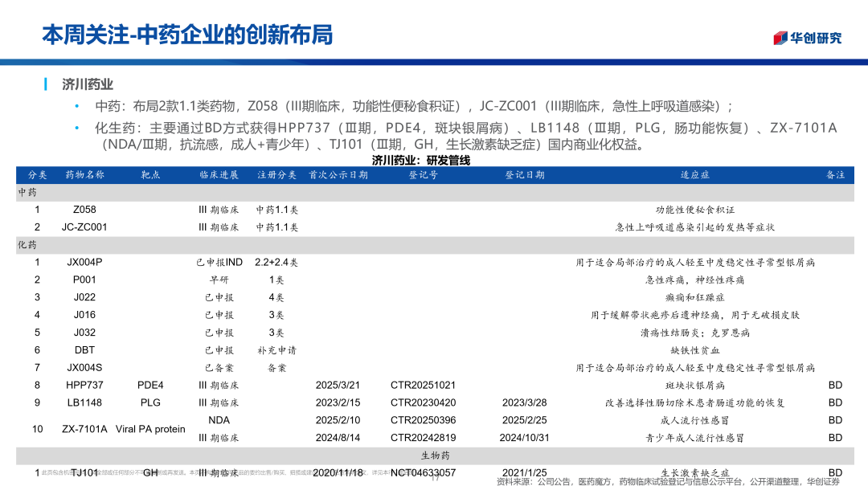Click the drug name J022

(84, 297)
